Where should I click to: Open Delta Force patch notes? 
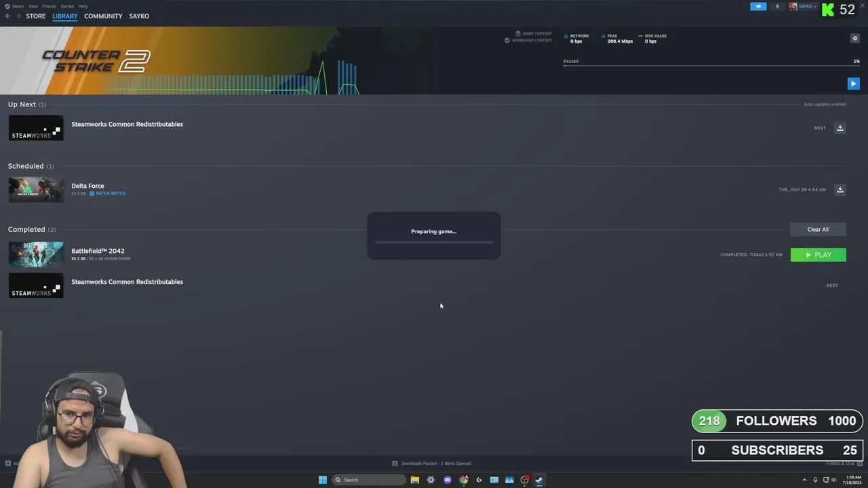[x=108, y=193]
